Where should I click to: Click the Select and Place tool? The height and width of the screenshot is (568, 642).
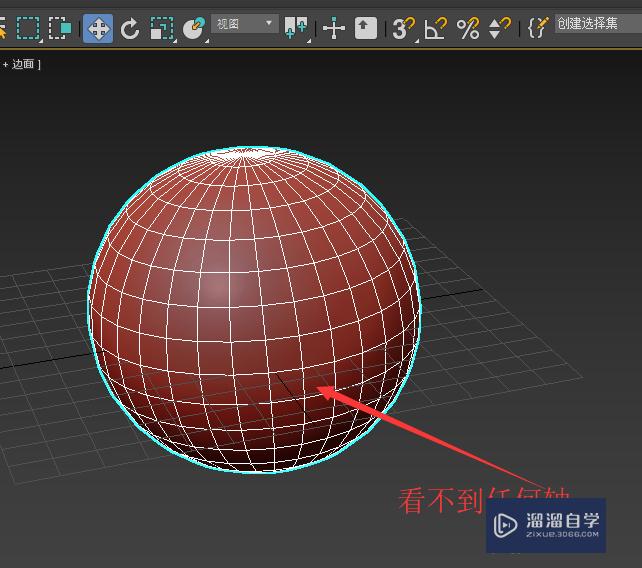click(193, 28)
